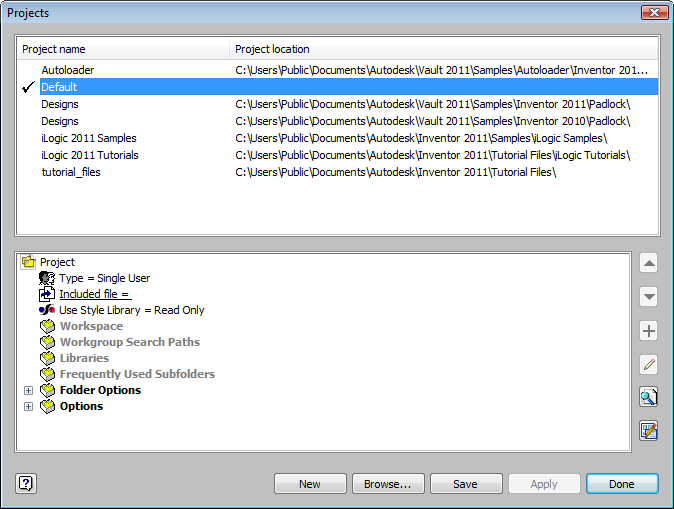Viewport: 674px width, 509px height.
Task: Select the iLogic 2011 Tutorials project
Action: [90, 155]
